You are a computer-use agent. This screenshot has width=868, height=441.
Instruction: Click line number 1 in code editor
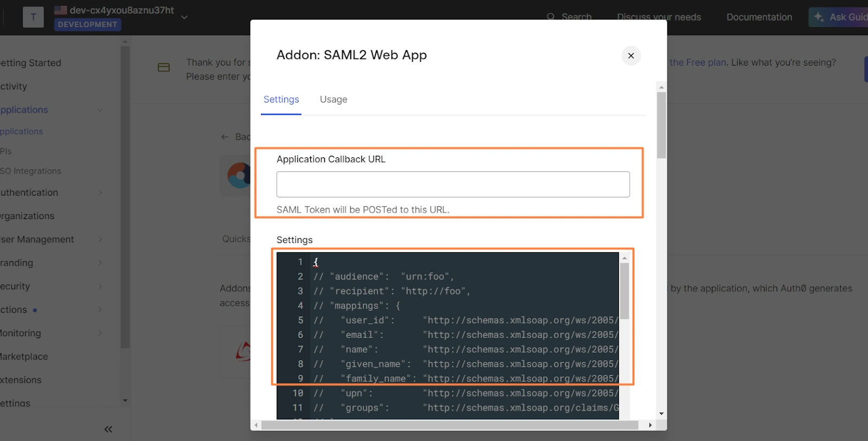coord(300,262)
